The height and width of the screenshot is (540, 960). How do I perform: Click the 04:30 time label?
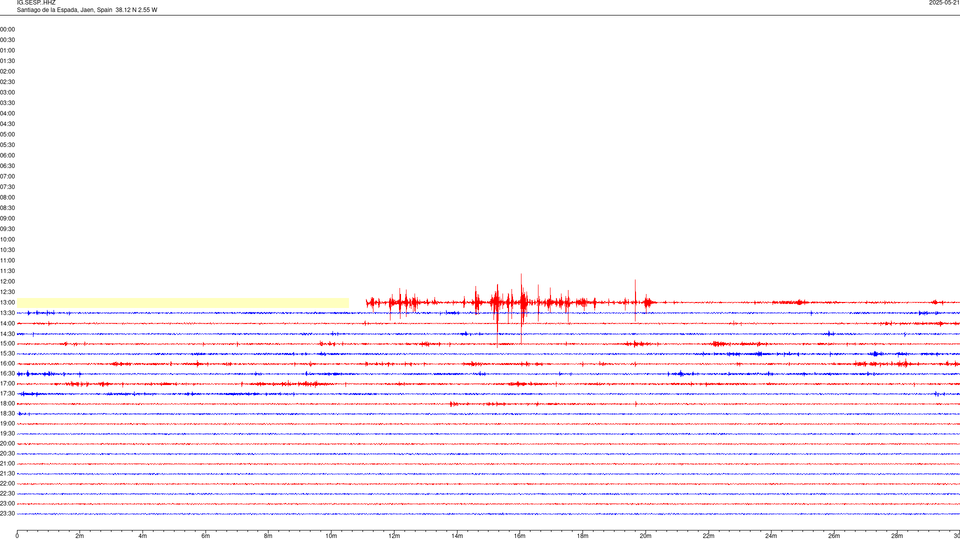(7, 124)
